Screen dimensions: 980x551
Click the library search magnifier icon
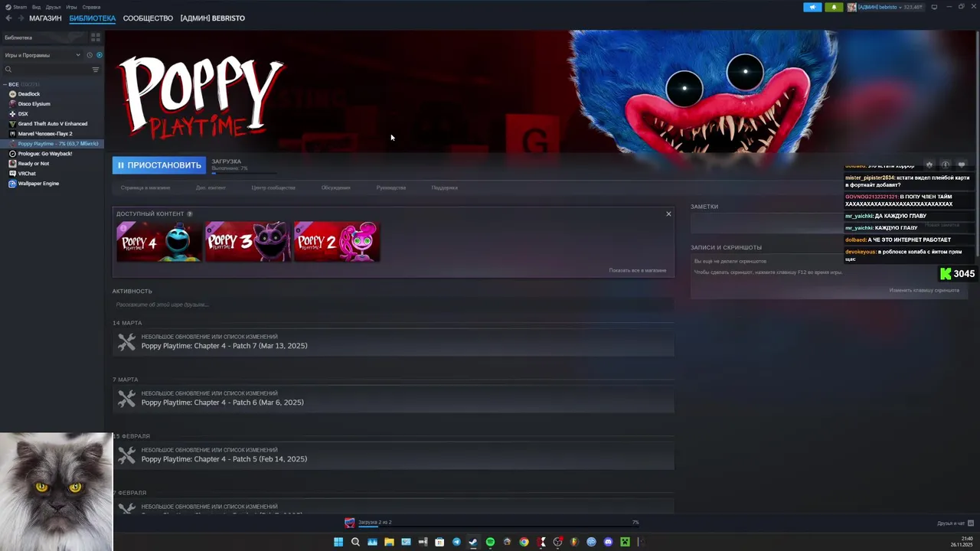click(x=8, y=70)
